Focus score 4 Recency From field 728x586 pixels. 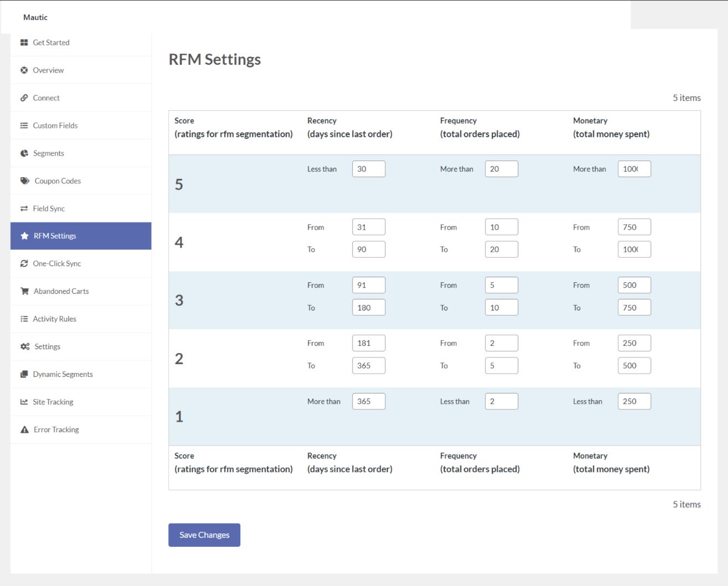click(x=369, y=227)
